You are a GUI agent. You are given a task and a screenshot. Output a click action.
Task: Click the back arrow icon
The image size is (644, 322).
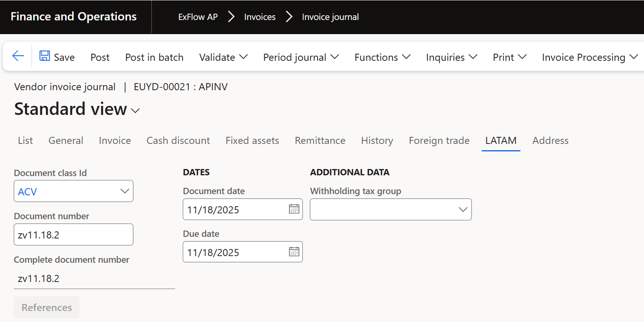18,56
